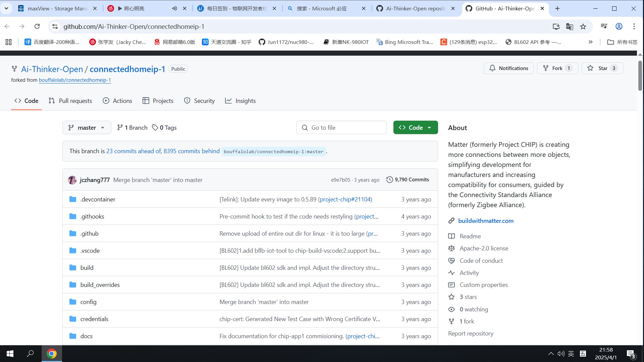Open the taskbar volume icon
Image resolution: width=644 pixels, height=362 pixels.
(561, 354)
